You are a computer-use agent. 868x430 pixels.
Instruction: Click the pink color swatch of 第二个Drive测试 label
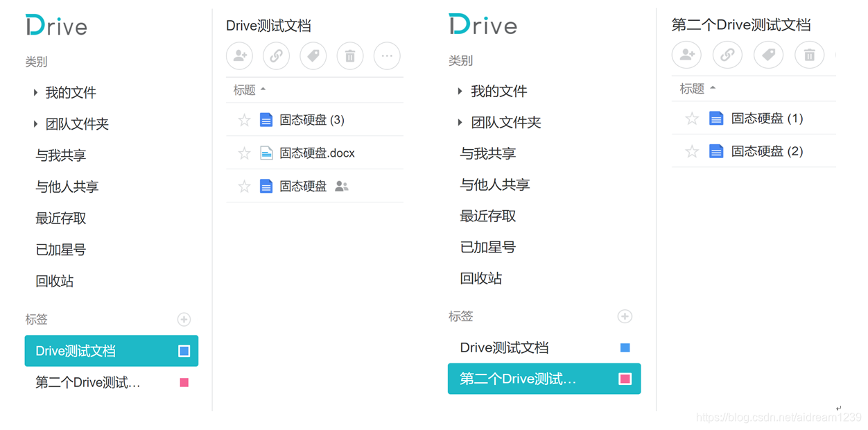[x=184, y=382]
